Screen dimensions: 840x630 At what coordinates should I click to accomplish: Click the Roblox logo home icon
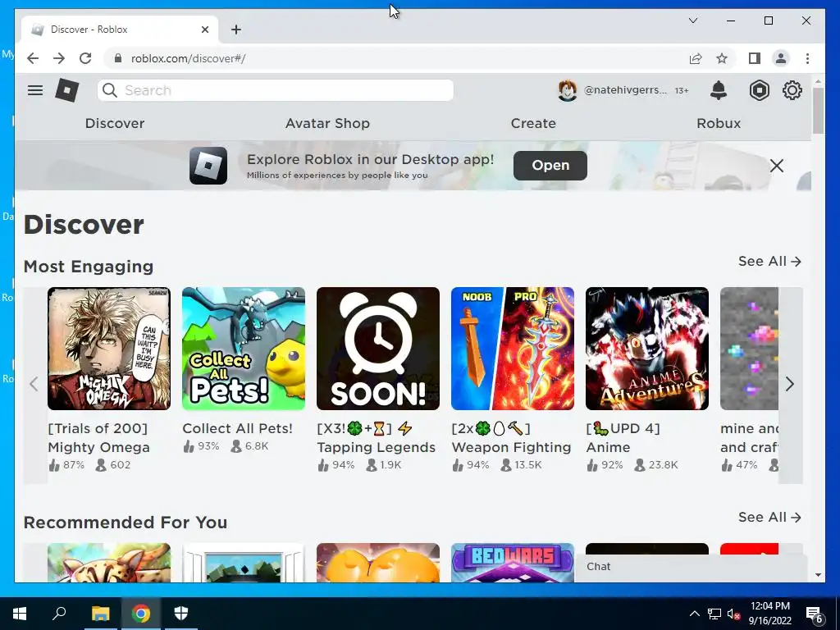pyautogui.click(x=67, y=90)
